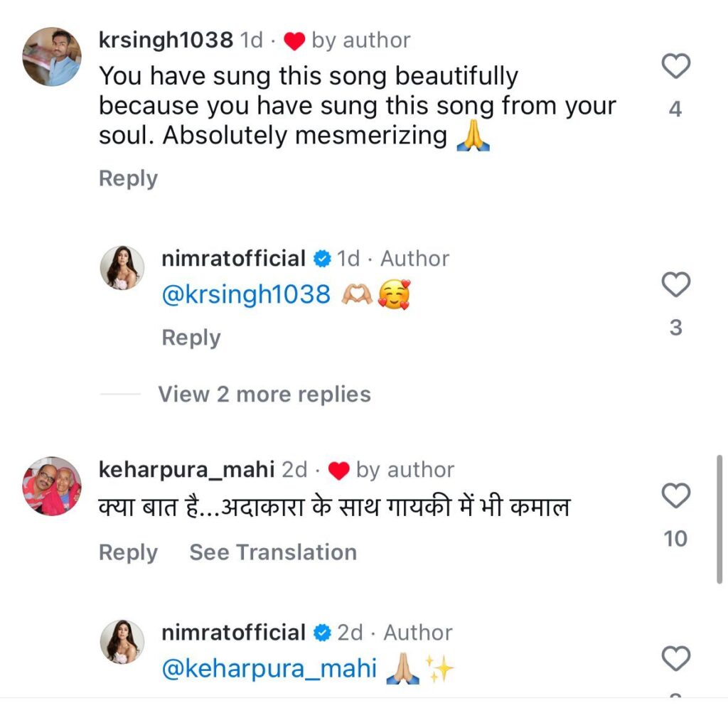Reply to nimratofficial's heart-hands reply
The height and width of the screenshot is (708, 728).
191,338
